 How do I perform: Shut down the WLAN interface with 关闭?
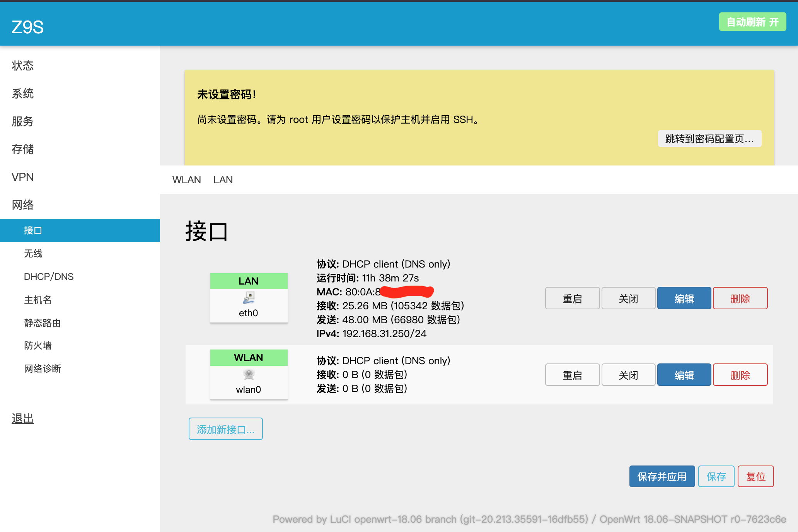pyautogui.click(x=628, y=375)
